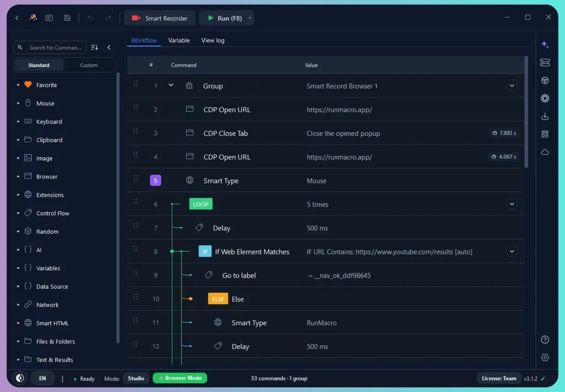Open the clipboard notes icon in toolbar

(49, 18)
